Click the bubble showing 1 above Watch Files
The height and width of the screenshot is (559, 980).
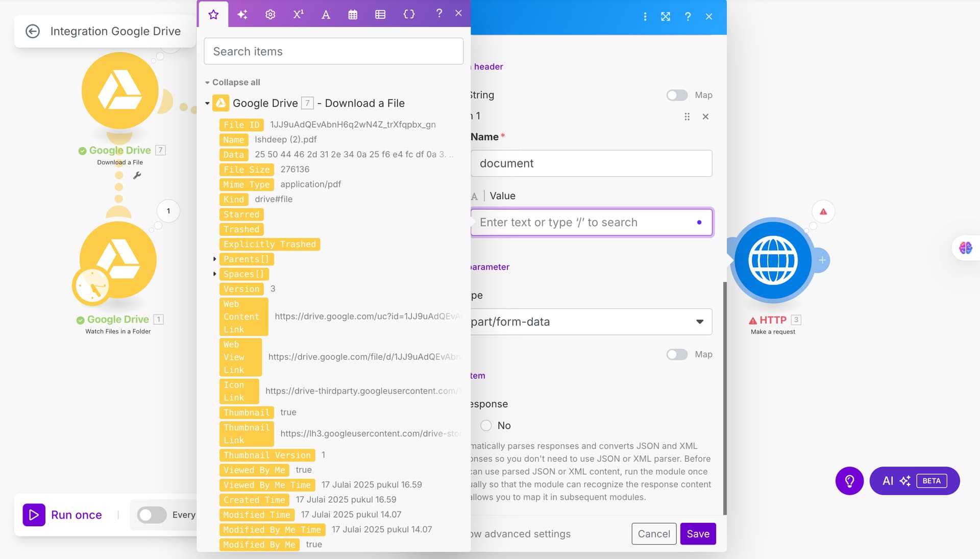click(168, 211)
